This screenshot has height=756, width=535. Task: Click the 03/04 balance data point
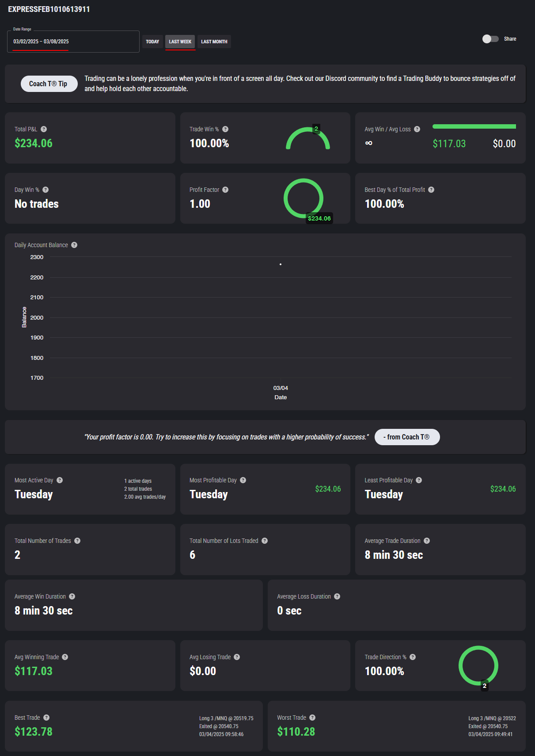[281, 264]
